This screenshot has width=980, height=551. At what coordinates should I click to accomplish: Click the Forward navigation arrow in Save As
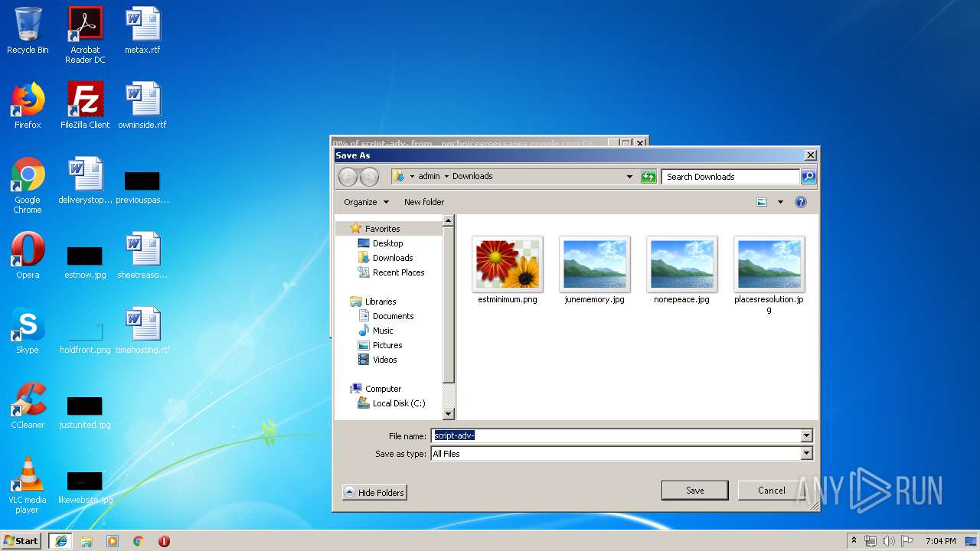[x=369, y=177]
